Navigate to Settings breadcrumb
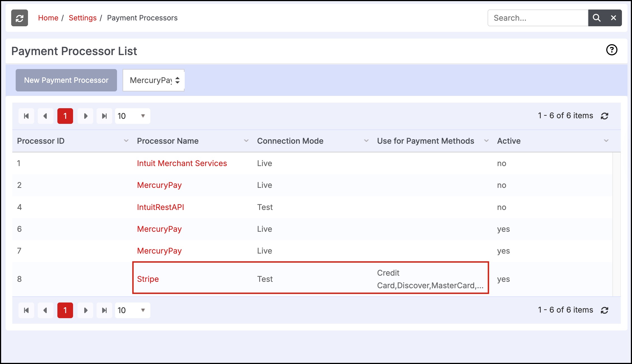 pyautogui.click(x=83, y=18)
